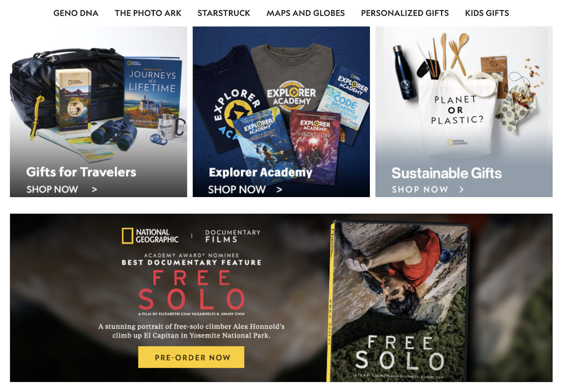The width and height of the screenshot is (562, 392).
Task: Click the Pre-Order Now button
Action: pos(191,357)
